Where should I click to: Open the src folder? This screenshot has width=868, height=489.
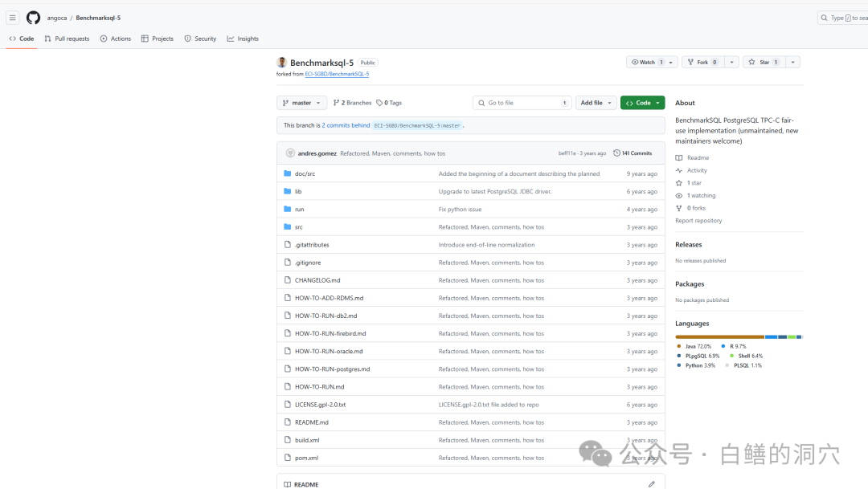[298, 226]
